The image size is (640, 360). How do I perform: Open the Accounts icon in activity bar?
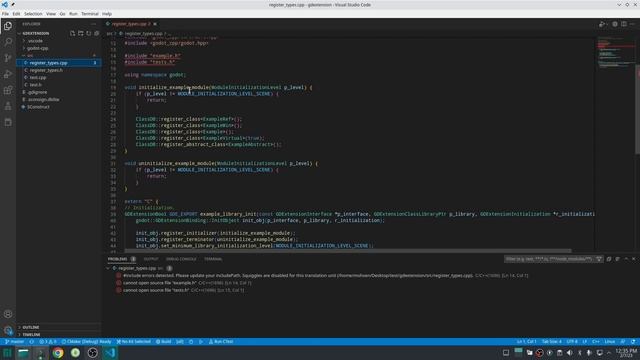click(x=8, y=314)
